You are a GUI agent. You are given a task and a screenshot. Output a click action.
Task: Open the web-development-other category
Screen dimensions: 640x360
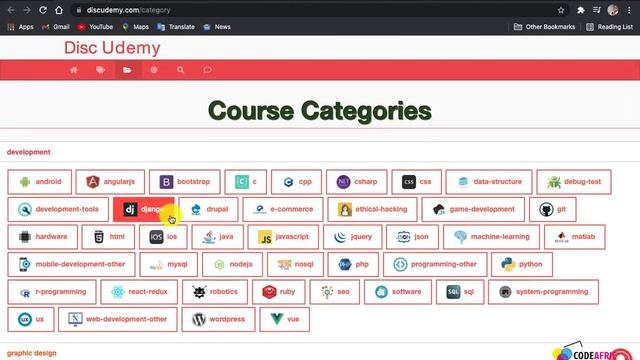click(118, 319)
